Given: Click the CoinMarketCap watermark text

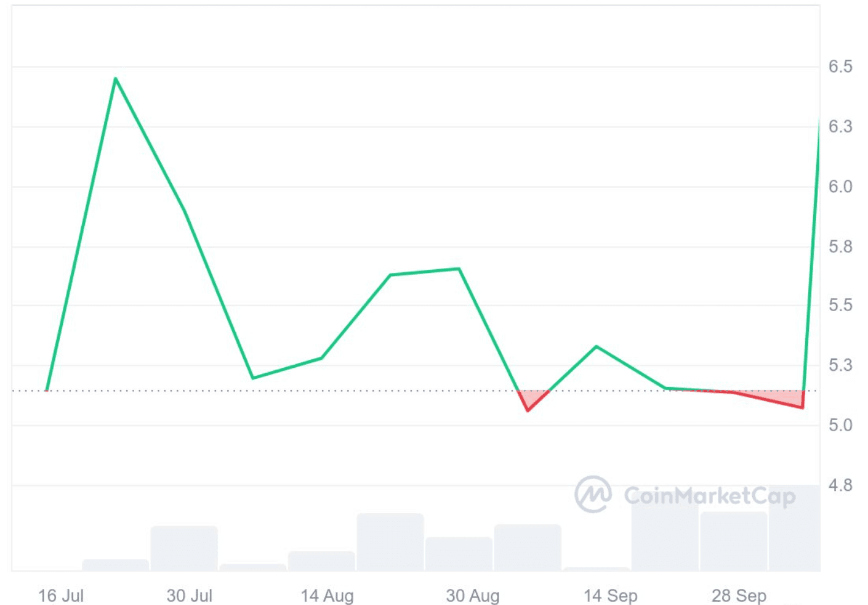Looking at the screenshot, I should click(x=709, y=496).
